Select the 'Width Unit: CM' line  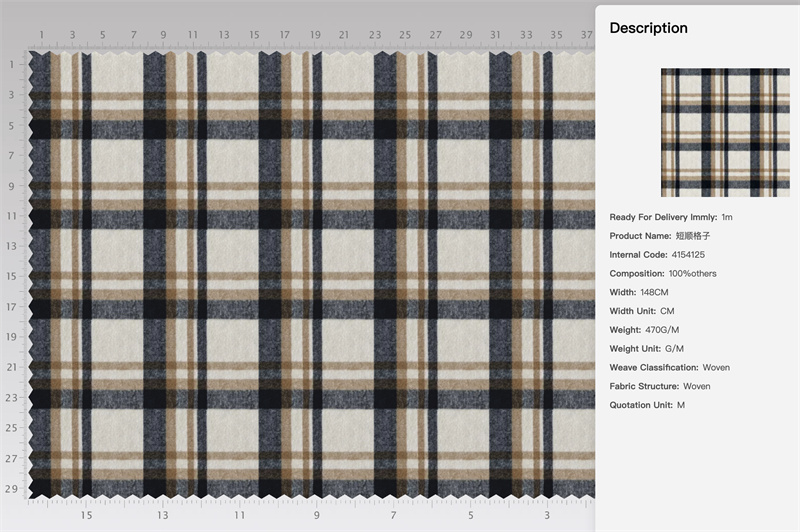coord(642,311)
